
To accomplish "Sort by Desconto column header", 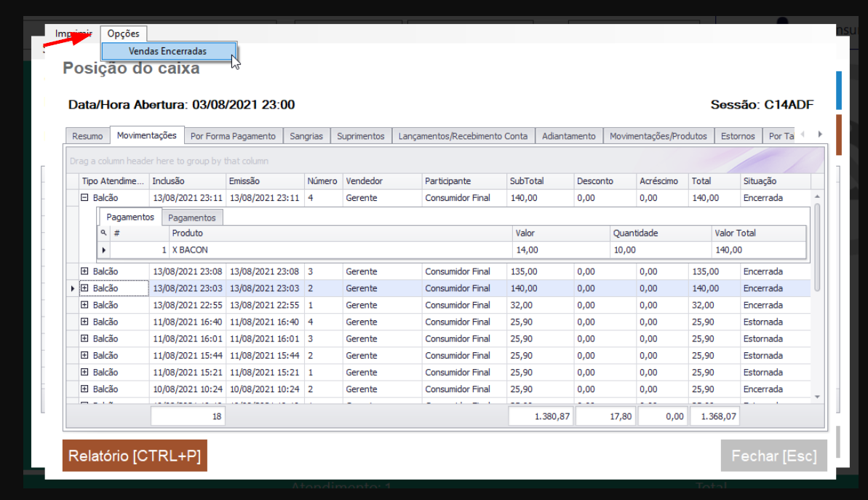I will pyautogui.click(x=604, y=181).
